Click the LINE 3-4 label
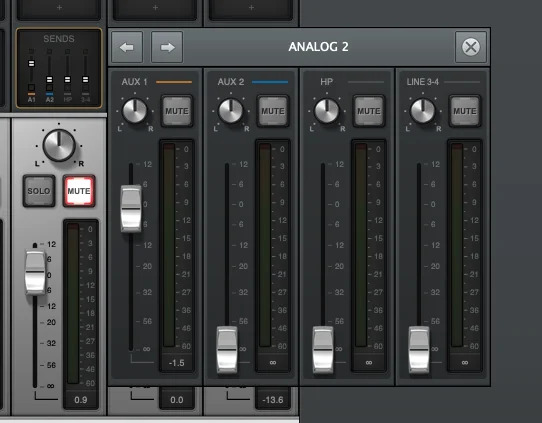The height and width of the screenshot is (423, 542). [422, 82]
